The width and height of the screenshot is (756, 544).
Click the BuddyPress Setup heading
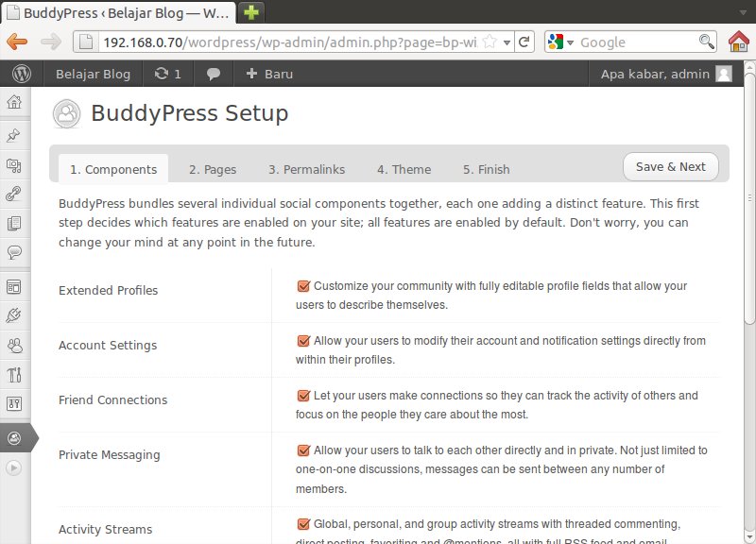click(x=190, y=113)
